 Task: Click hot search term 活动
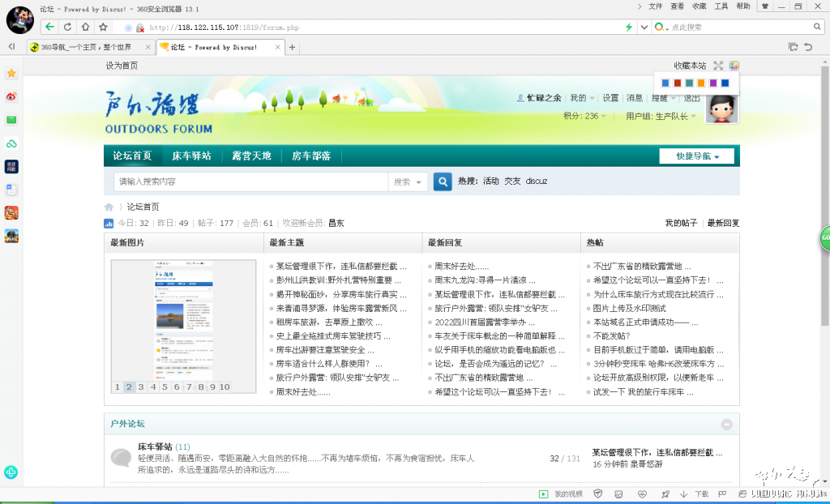(490, 181)
